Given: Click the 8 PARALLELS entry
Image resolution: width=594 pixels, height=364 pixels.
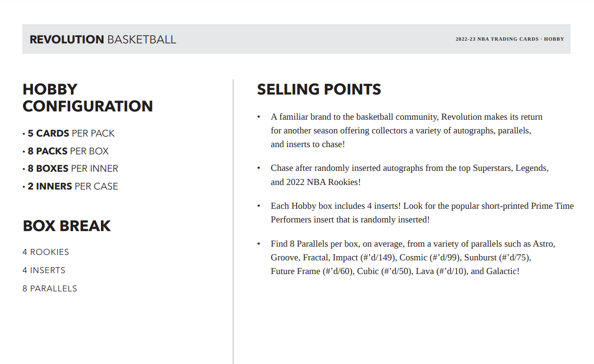Looking at the screenshot, I should coord(50,289).
